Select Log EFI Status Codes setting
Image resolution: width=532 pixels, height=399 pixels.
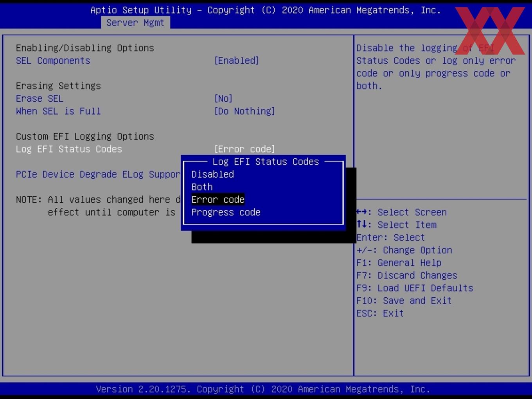point(69,149)
